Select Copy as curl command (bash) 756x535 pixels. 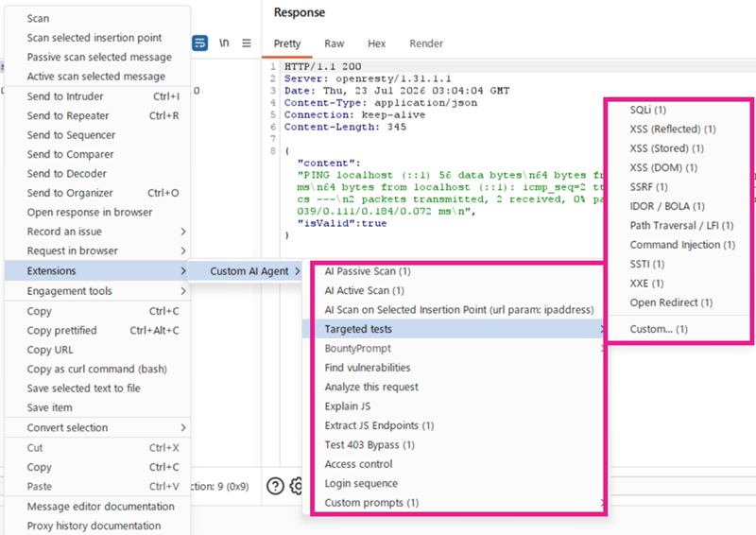[x=97, y=369]
